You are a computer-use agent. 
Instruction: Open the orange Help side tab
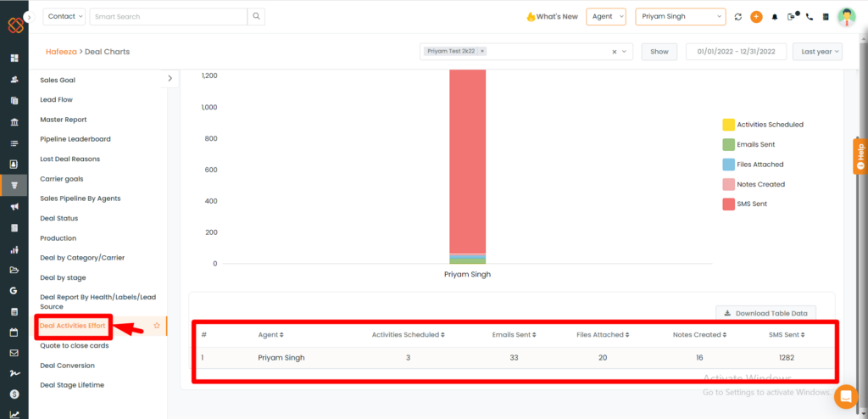click(x=860, y=156)
